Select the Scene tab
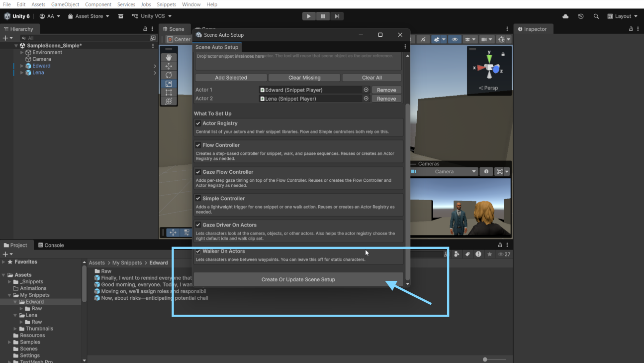Image resolution: width=644 pixels, height=363 pixels. (173, 29)
